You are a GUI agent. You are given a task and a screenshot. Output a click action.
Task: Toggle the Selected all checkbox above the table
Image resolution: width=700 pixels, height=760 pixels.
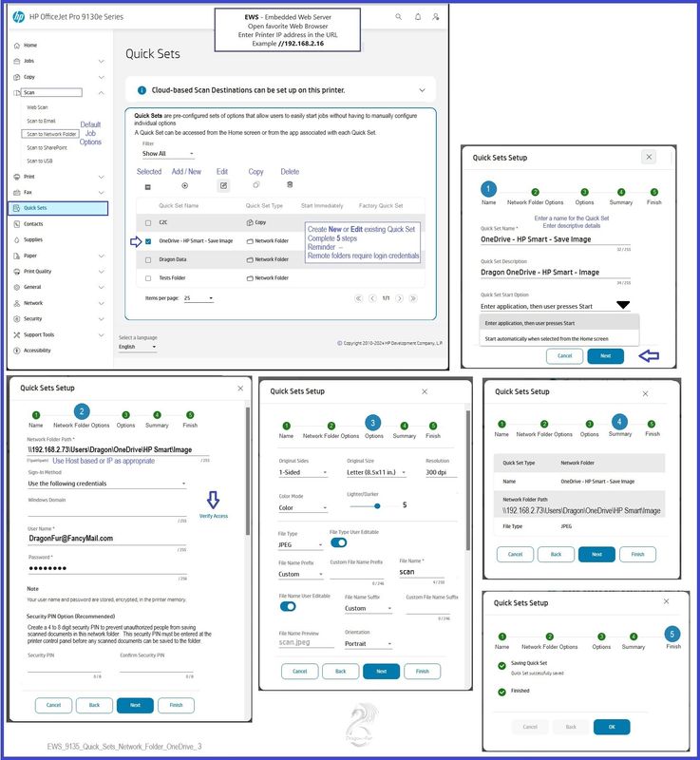pos(148,187)
